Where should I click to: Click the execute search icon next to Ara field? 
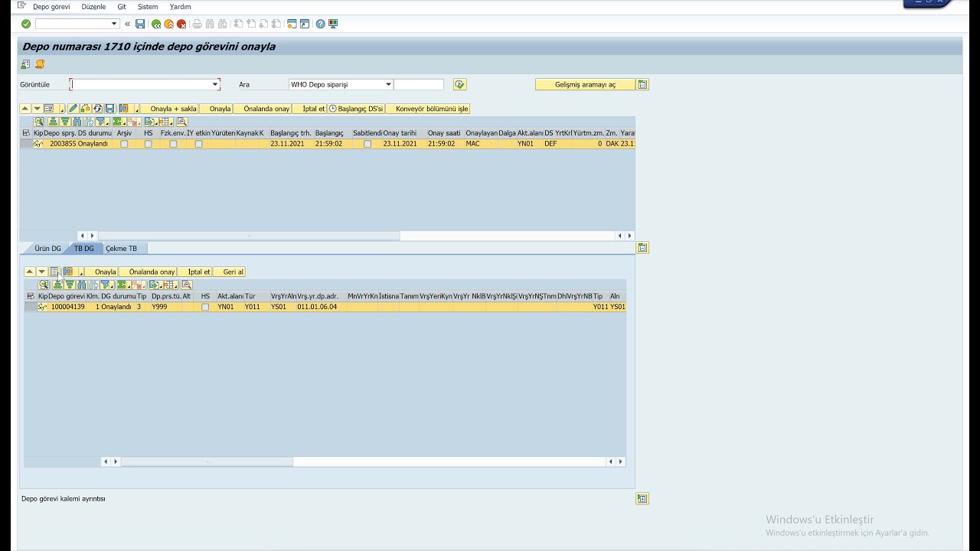(459, 84)
